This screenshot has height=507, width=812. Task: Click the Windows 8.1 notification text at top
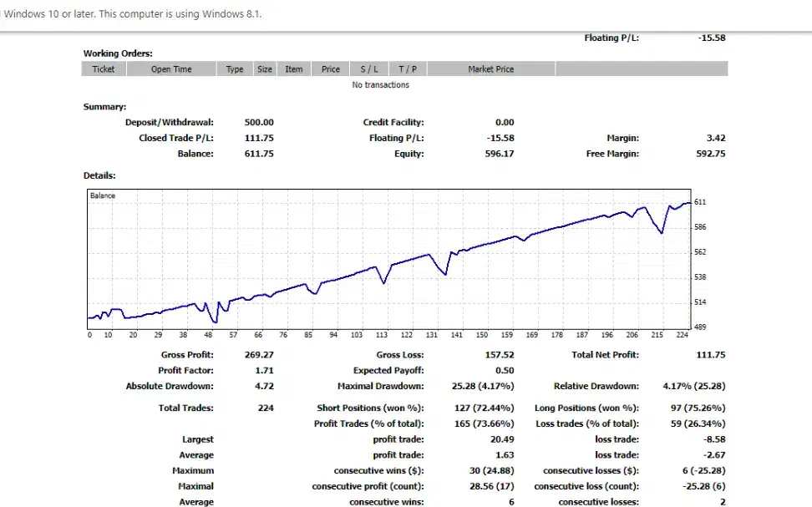(x=134, y=14)
